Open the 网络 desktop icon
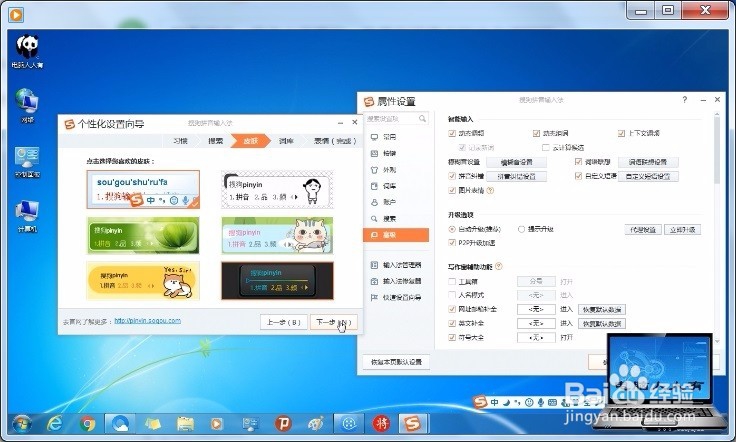736x442 pixels. tap(27, 107)
